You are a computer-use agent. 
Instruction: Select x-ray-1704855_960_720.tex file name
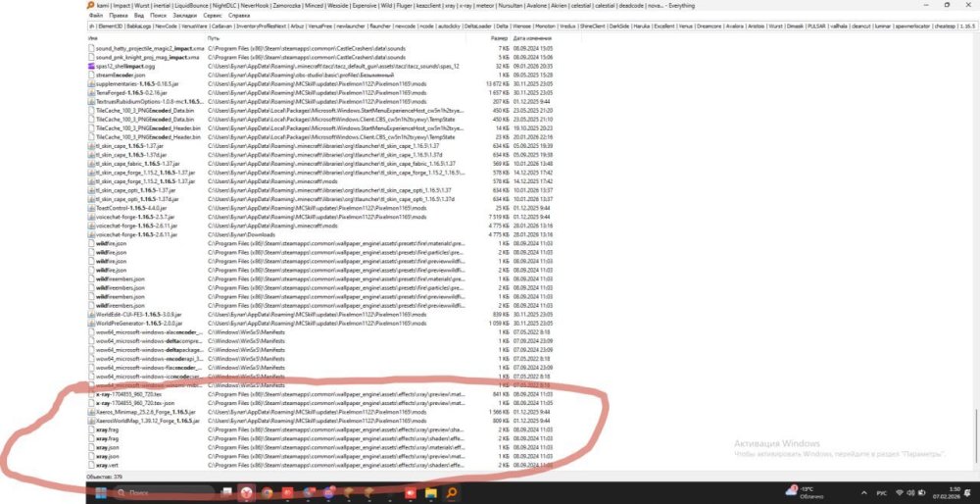[x=128, y=394]
